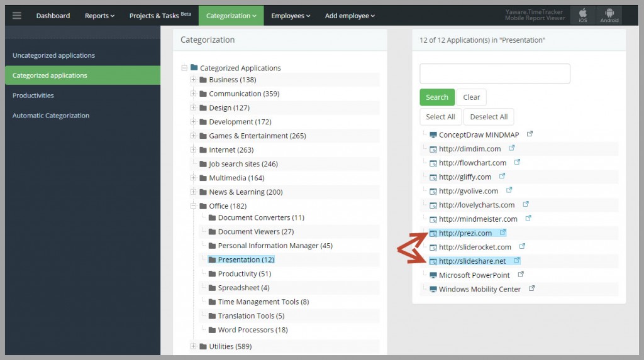This screenshot has height=360, width=644.
Task: Open Uncategorized applications in sidebar
Action: point(53,55)
